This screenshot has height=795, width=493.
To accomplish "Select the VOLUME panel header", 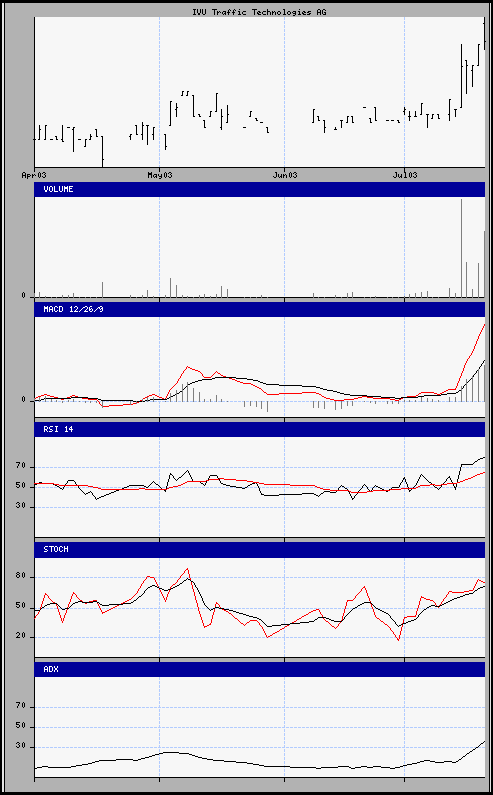I will point(260,189).
